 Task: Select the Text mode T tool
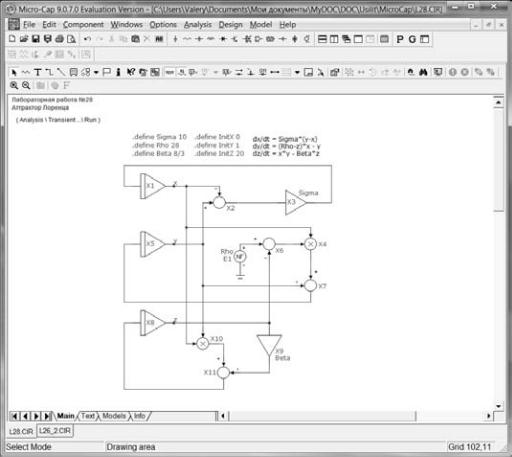pos(38,72)
